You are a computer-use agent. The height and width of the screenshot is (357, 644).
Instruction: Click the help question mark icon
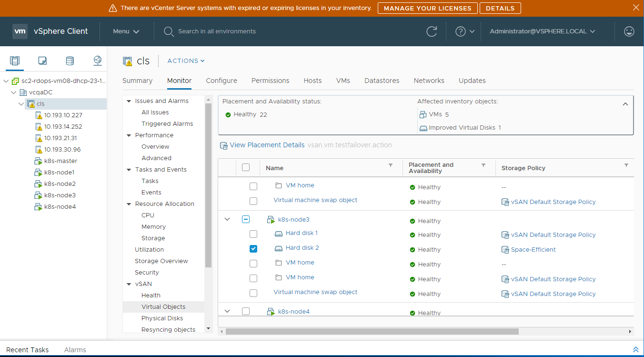pos(460,31)
